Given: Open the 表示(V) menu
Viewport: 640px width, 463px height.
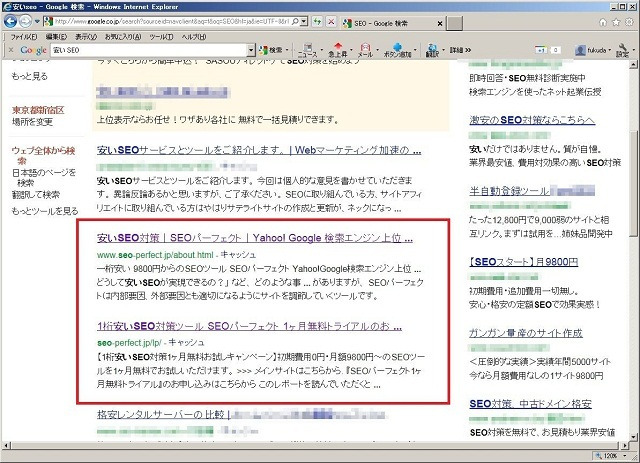Looking at the screenshot, I should [x=86, y=37].
